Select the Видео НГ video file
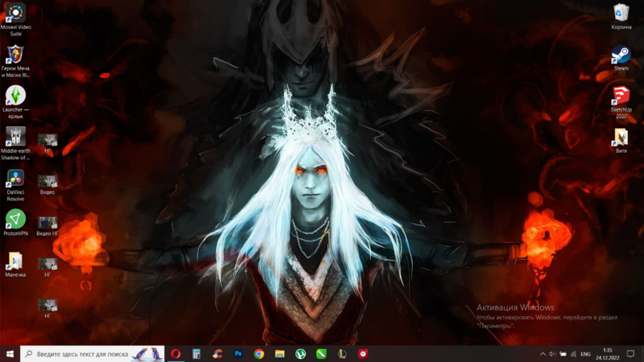The width and height of the screenshot is (644, 362). click(x=47, y=226)
